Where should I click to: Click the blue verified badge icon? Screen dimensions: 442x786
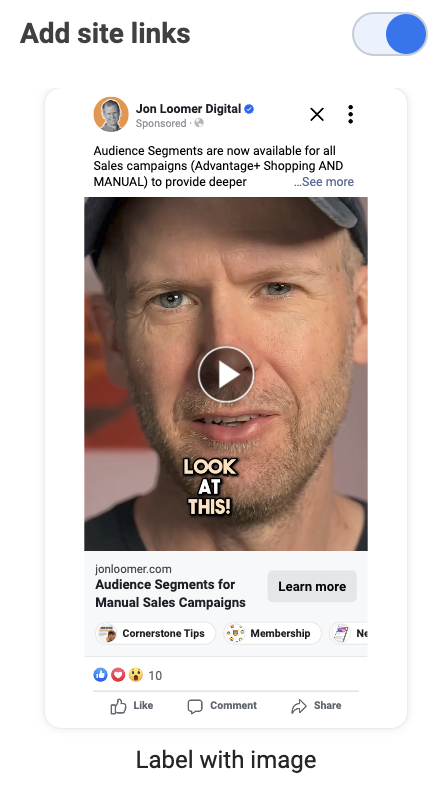[249, 109]
